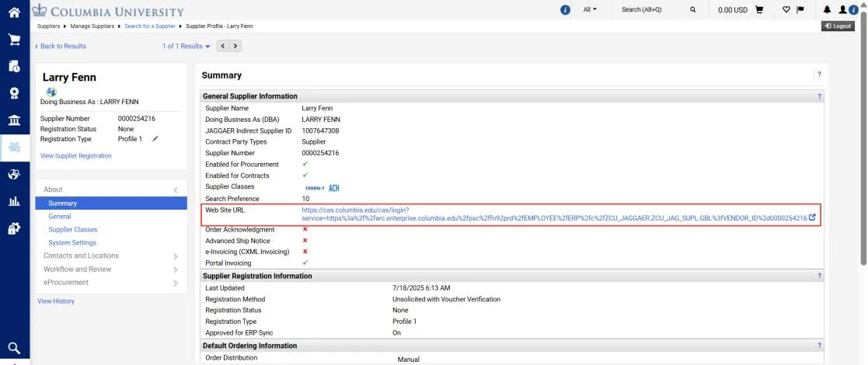Collapse the About section chevron
This screenshot has height=365, width=868.
(x=176, y=189)
